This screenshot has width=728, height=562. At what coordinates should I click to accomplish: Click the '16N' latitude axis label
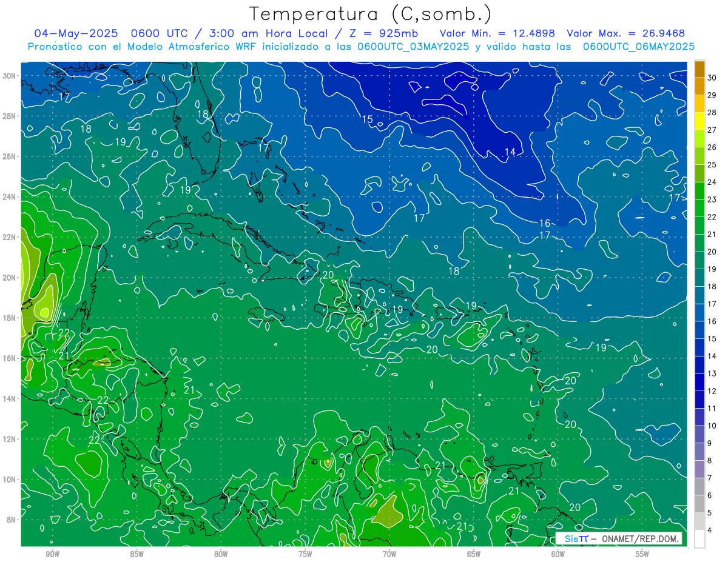point(10,358)
